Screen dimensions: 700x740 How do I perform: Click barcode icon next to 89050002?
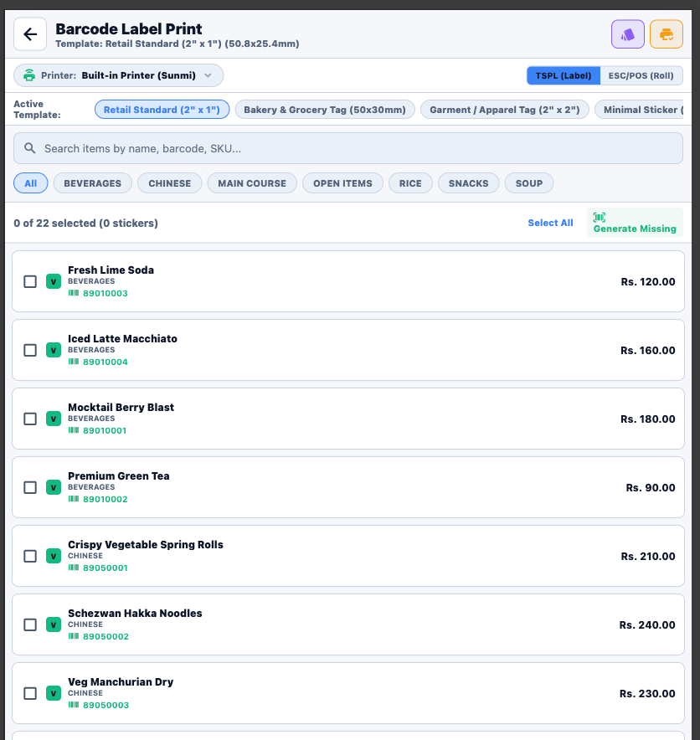point(74,636)
